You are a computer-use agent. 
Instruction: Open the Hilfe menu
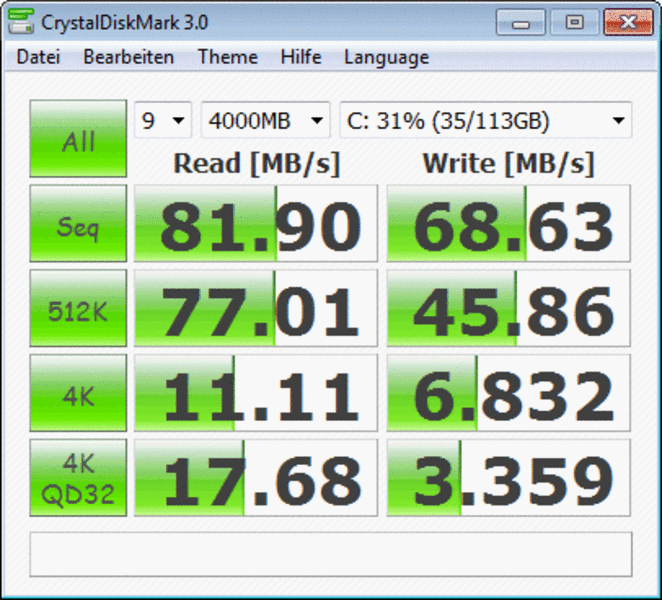[301, 57]
